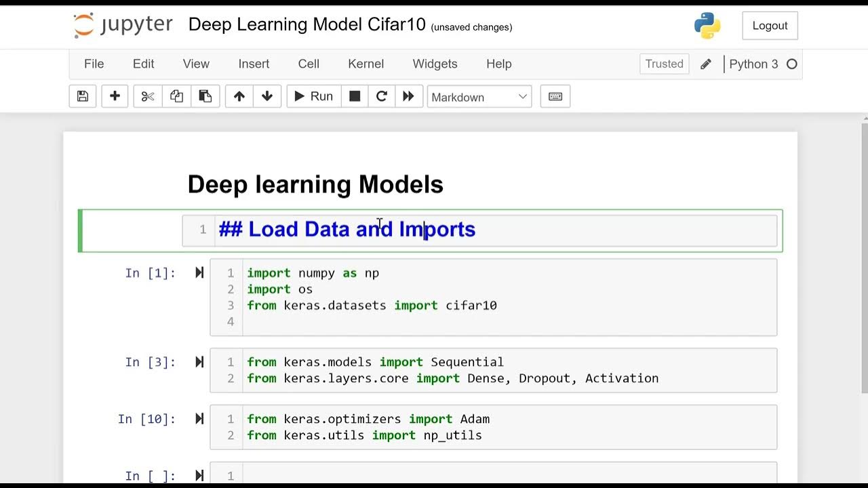Image resolution: width=868 pixels, height=488 pixels.
Task: Cut selected cells with the scissors icon
Action: 148,96
